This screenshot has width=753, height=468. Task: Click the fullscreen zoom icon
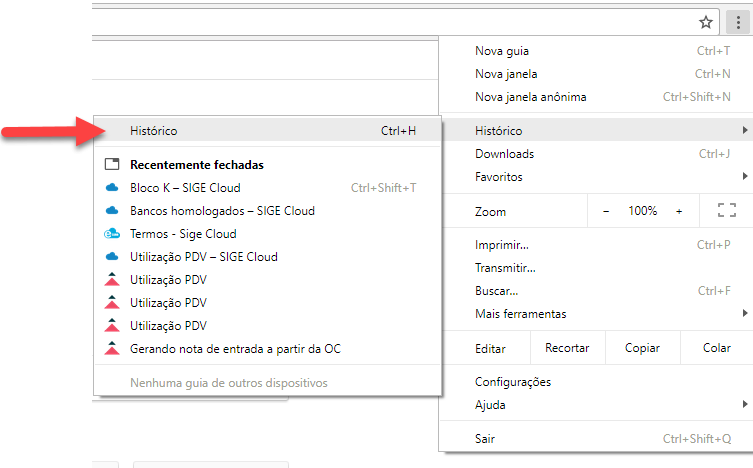pos(727,210)
